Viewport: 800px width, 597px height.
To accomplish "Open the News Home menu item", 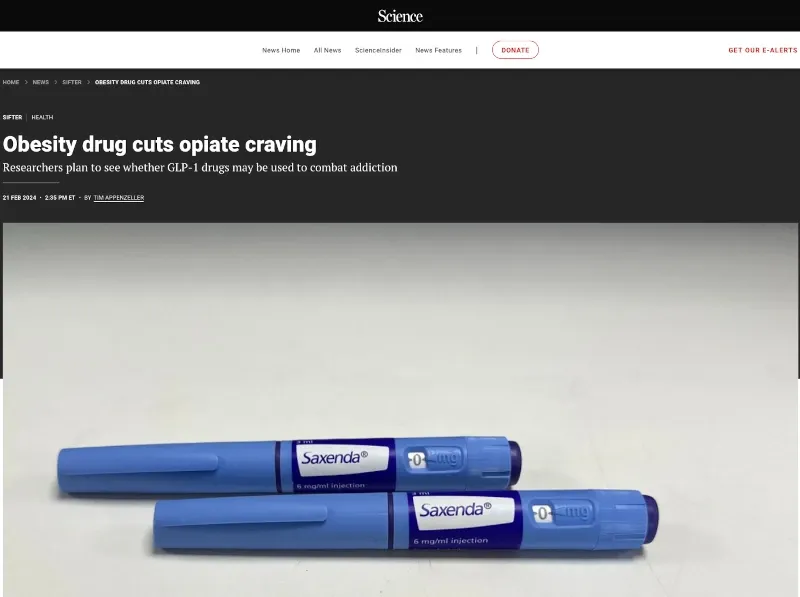I will click(x=281, y=51).
